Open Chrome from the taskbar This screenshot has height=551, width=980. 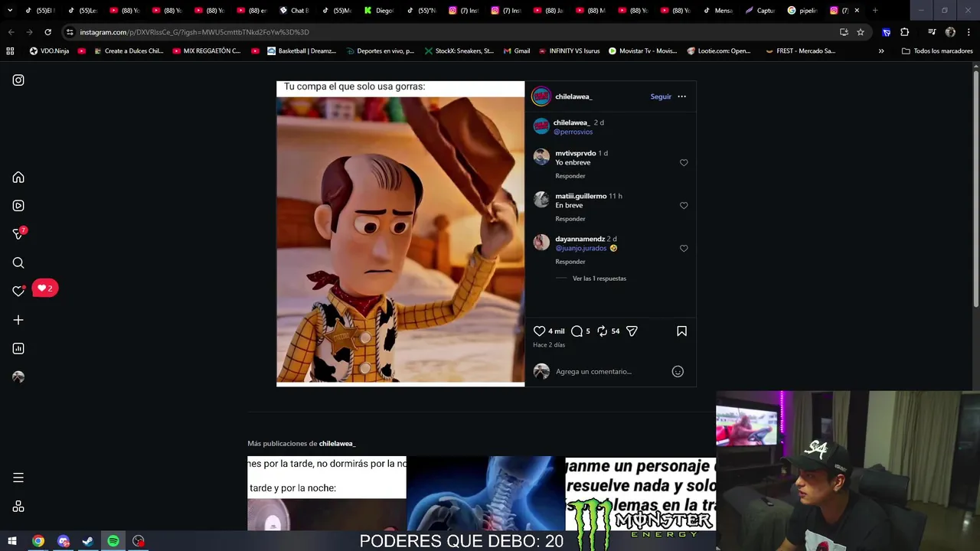[x=38, y=541]
